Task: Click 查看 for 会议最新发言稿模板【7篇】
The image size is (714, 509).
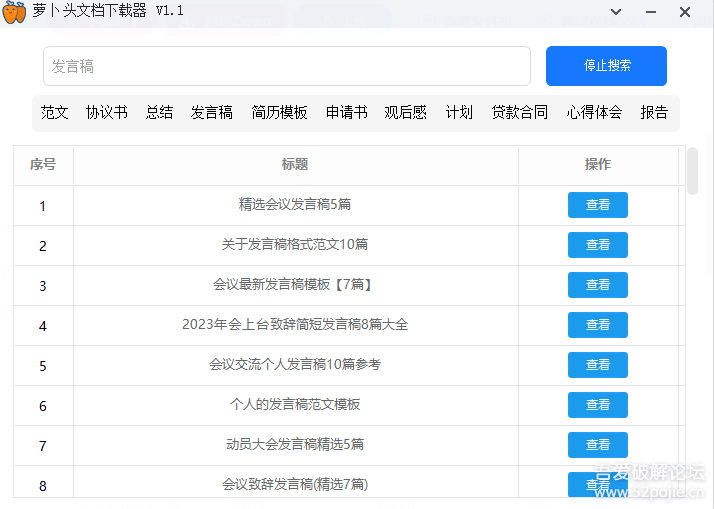Action: coord(597,285)
